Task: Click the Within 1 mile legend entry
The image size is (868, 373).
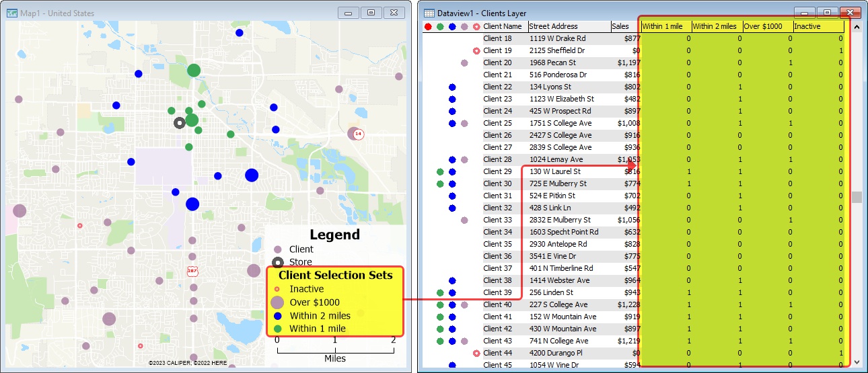Action: coord(318,329)
